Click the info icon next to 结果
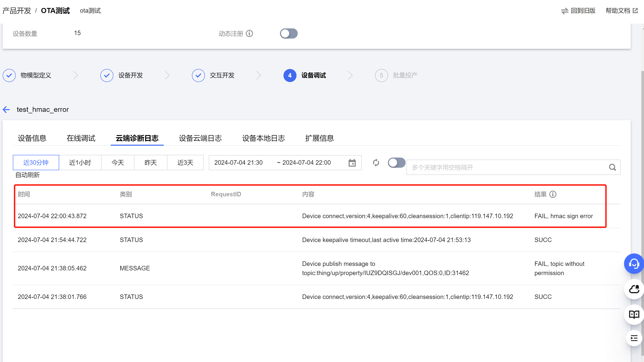 (553, 194)
